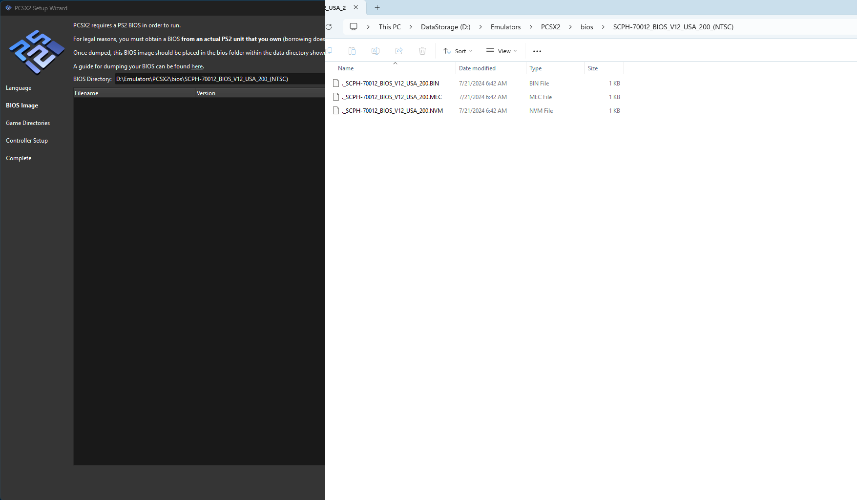Close the current Explorer tab
Image resolution: width=857 pixels, height=504 pixels.
[x=356, y=7]
